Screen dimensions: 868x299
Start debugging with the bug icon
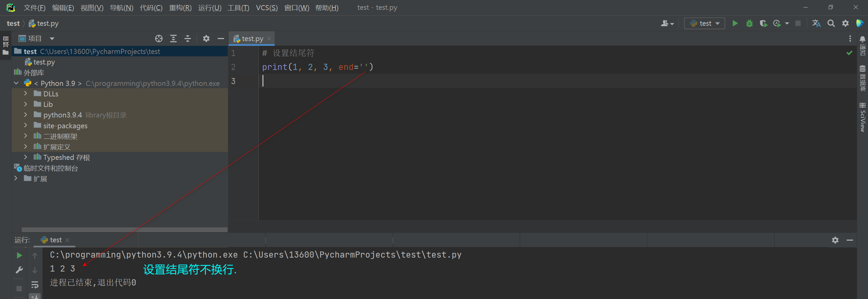point(749,23)
